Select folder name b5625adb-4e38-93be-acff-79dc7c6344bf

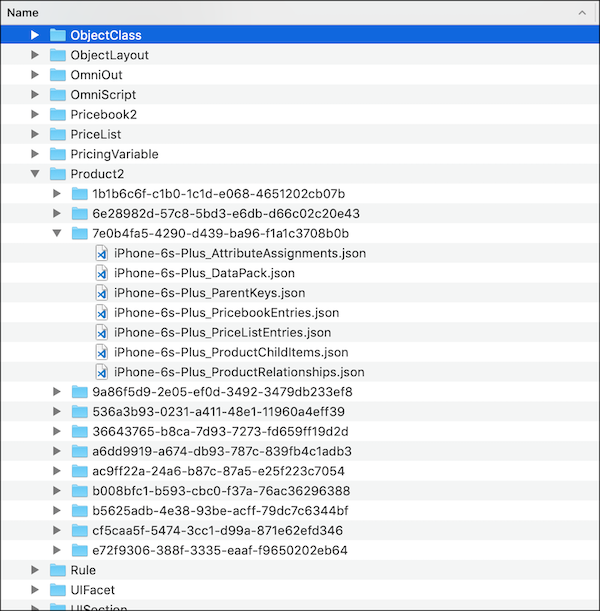coord(220,510)
